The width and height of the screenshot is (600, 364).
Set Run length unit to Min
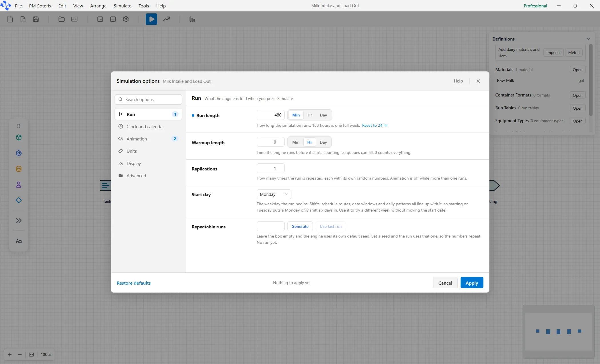(296, 115)
